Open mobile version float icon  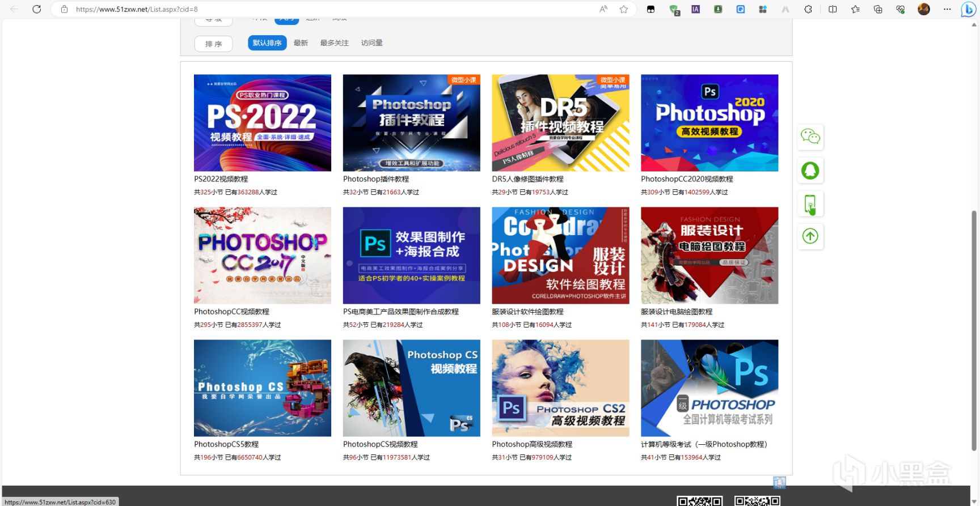click(810, 204)
